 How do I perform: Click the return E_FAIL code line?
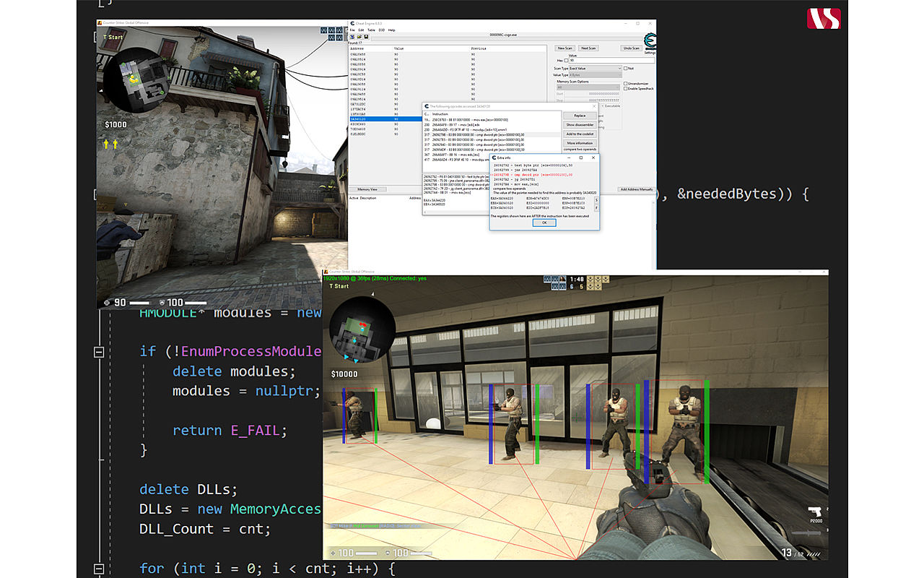(230, 431)
